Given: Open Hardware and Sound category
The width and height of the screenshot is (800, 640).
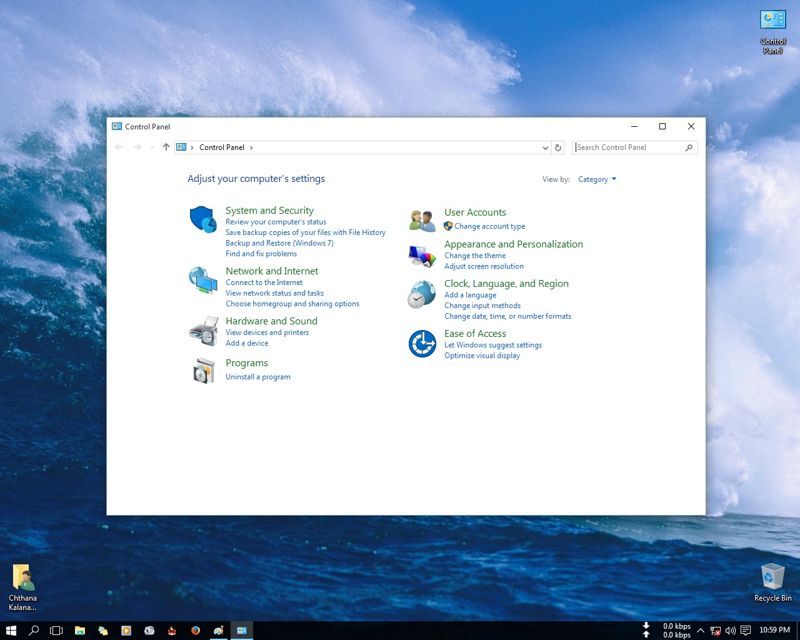Looking at the screenshot, I should [271, 321].
